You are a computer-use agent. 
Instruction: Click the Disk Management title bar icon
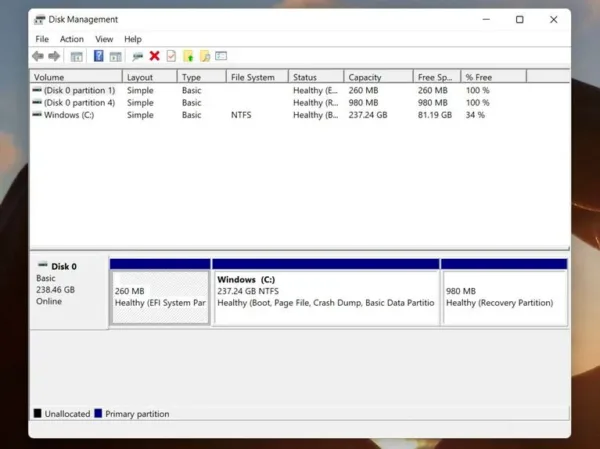39,20
